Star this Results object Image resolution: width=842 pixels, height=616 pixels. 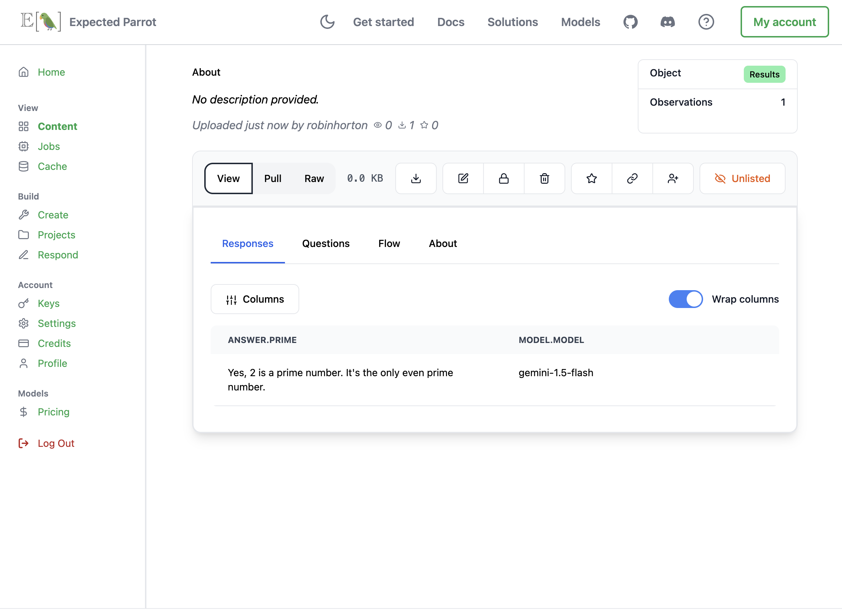click(591, 178)
